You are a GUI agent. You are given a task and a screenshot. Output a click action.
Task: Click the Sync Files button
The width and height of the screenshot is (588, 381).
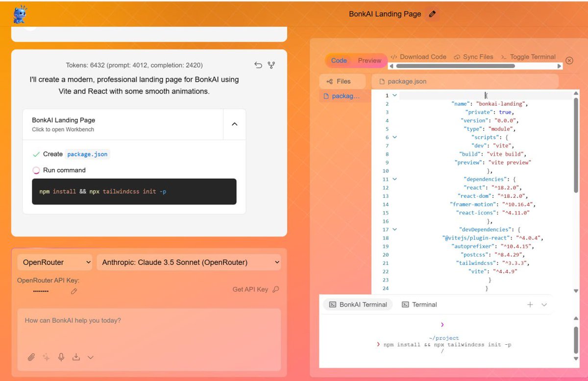(x=473, y=57)
